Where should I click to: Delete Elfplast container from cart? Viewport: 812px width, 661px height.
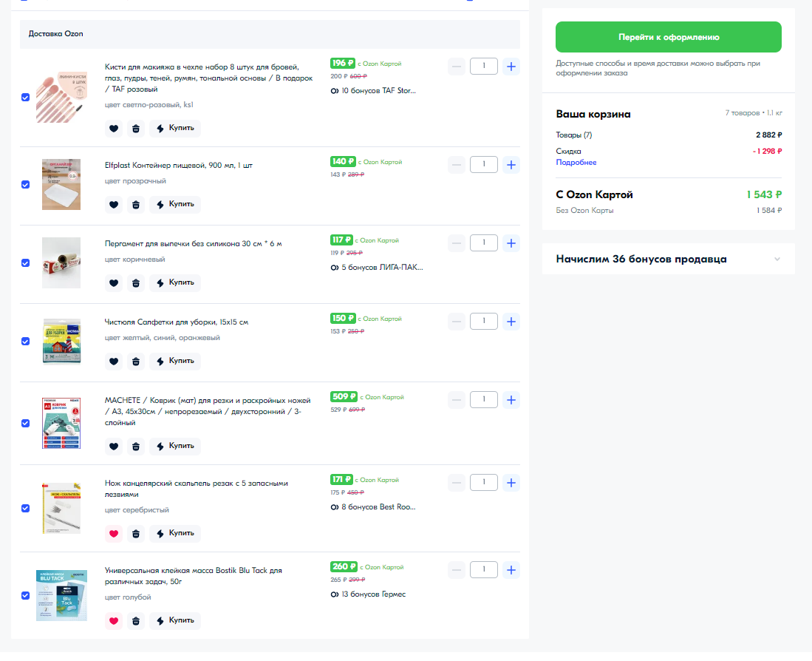coord(136,205)
